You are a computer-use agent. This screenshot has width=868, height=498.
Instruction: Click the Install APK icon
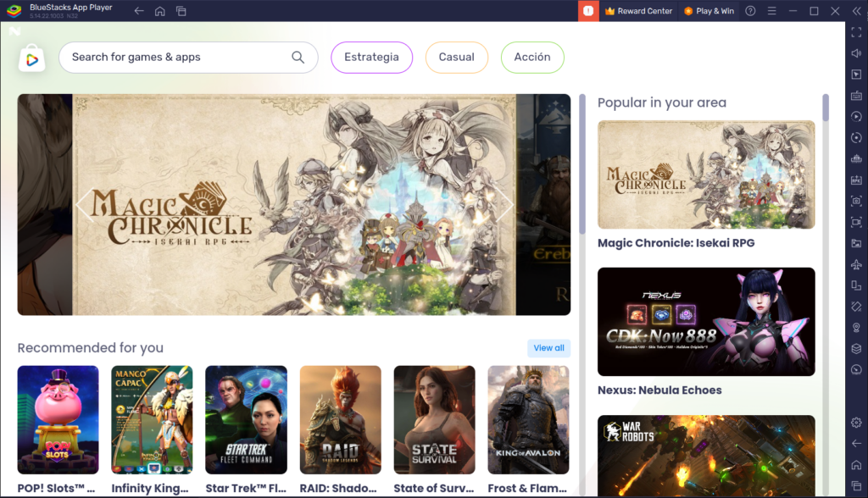click(856, 180)
